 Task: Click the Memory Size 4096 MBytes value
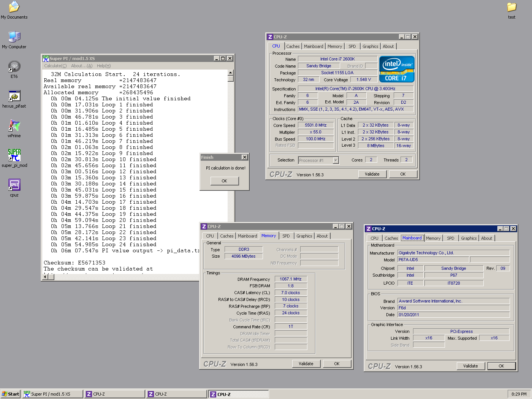(x=244, y=256)
